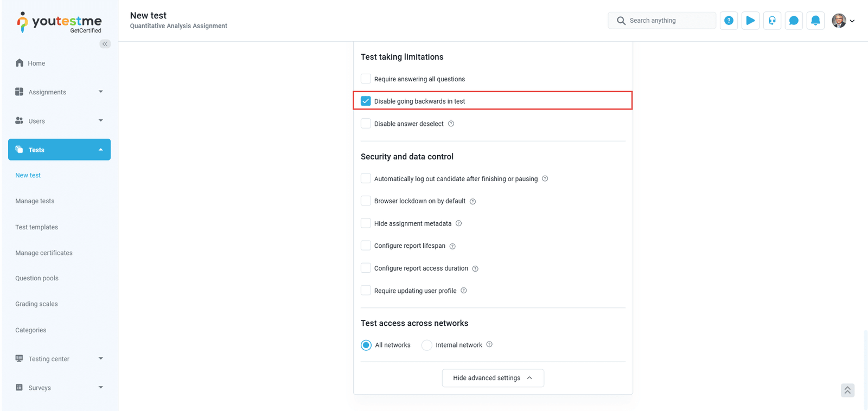The height and width of the screenshot is (411, 868).
Task: Collapse the sidebar with double-chevron icon
Action: click(105, 44)
